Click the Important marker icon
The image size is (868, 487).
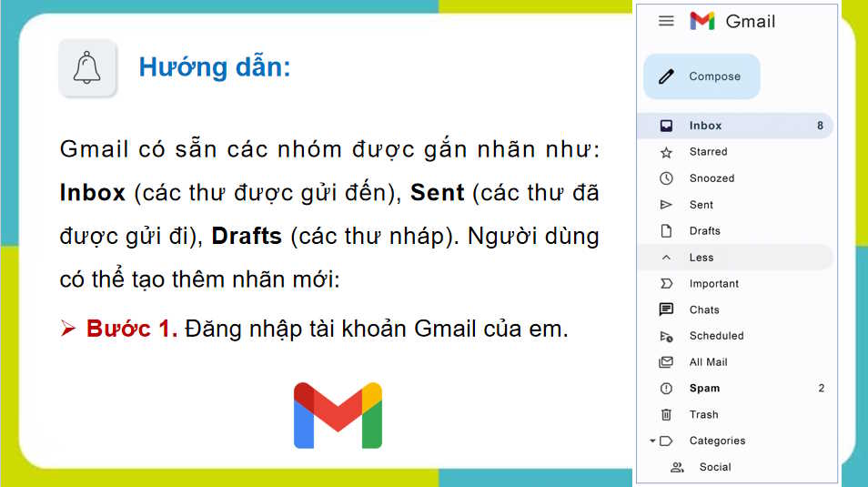[x=666, y=284]
